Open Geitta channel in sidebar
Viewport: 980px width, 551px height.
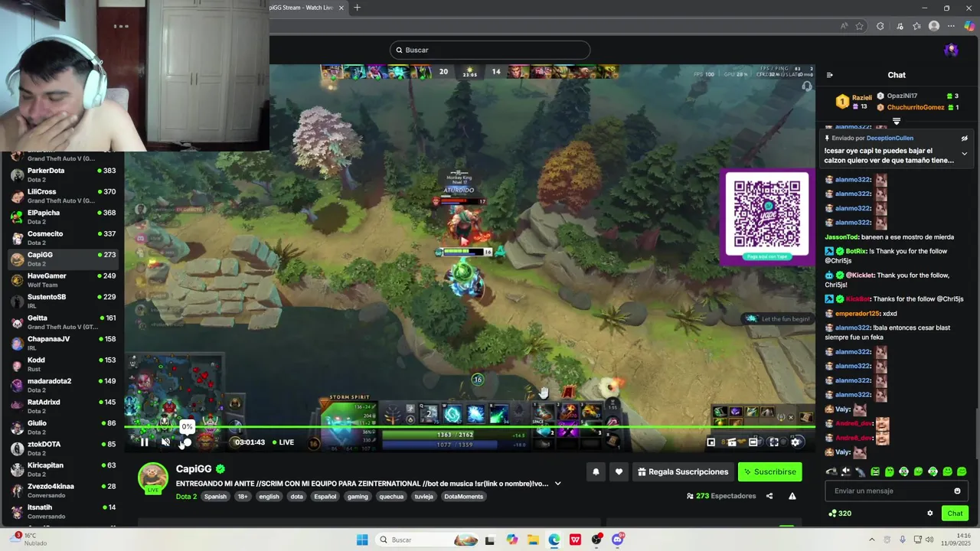[62, 322]
